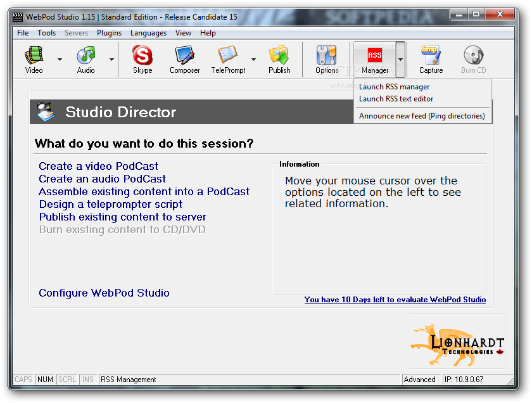Open the View menu
The width and height of the screenshot is (532, 403).
point(183,33)
